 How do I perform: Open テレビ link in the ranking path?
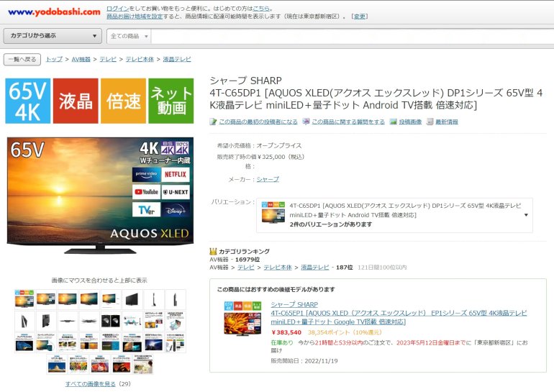tap(246, 268)
